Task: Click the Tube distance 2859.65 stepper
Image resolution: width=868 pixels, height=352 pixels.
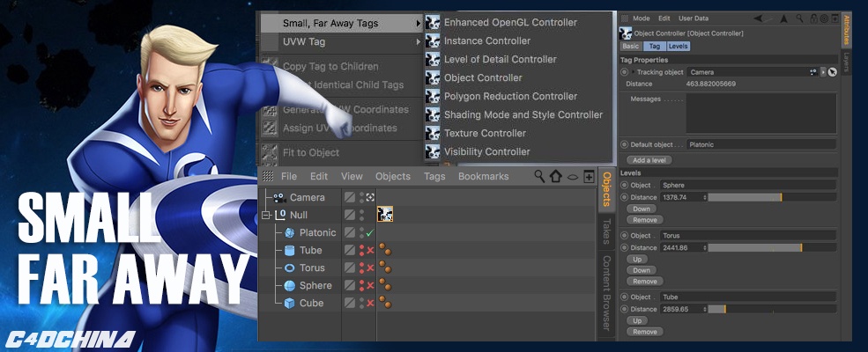Action: 705,310
